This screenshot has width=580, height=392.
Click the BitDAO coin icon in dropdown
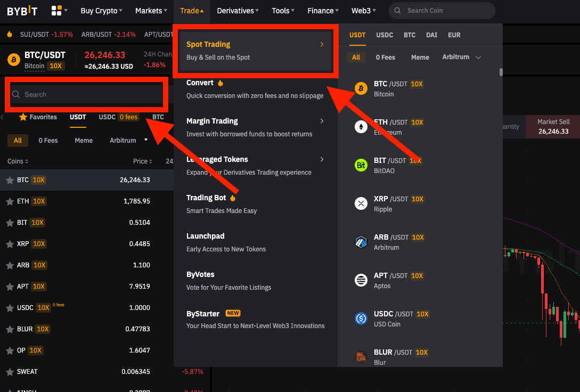pos(361,165)
